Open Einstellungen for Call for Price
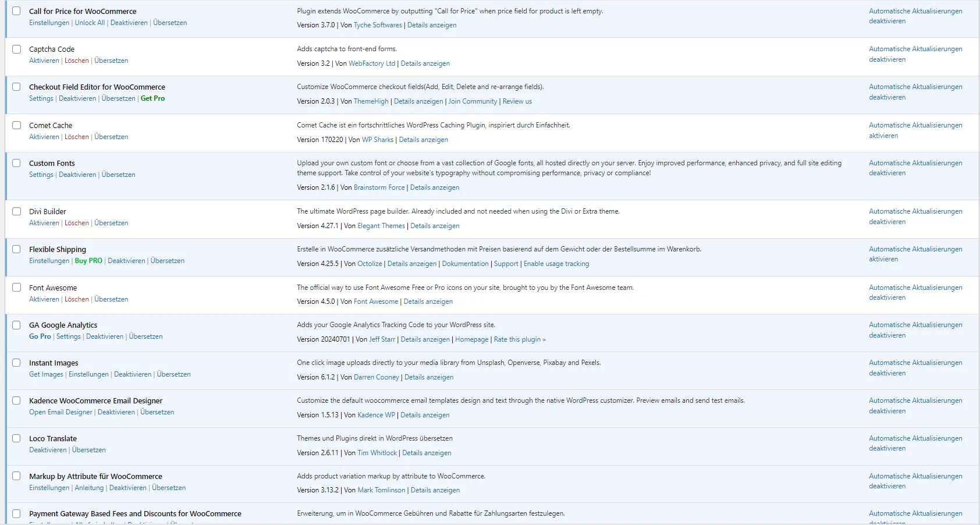The height and width of the screenshot is (525, 980). (x=49, y=23)
